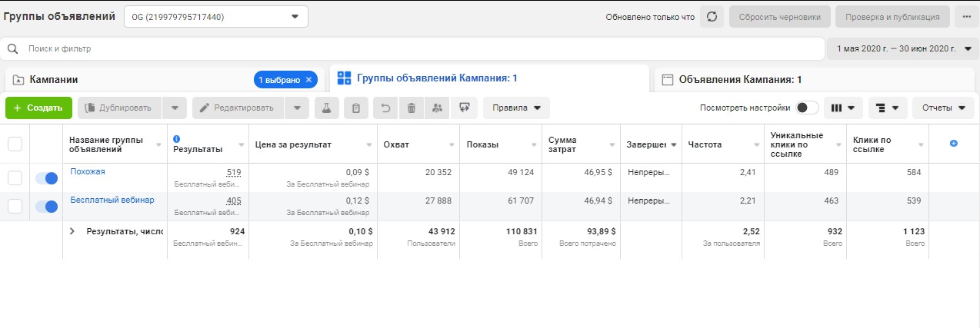The image size is (980, 328).
Task: Toggle the Посмотреть настройки switch
Action: 806,108
